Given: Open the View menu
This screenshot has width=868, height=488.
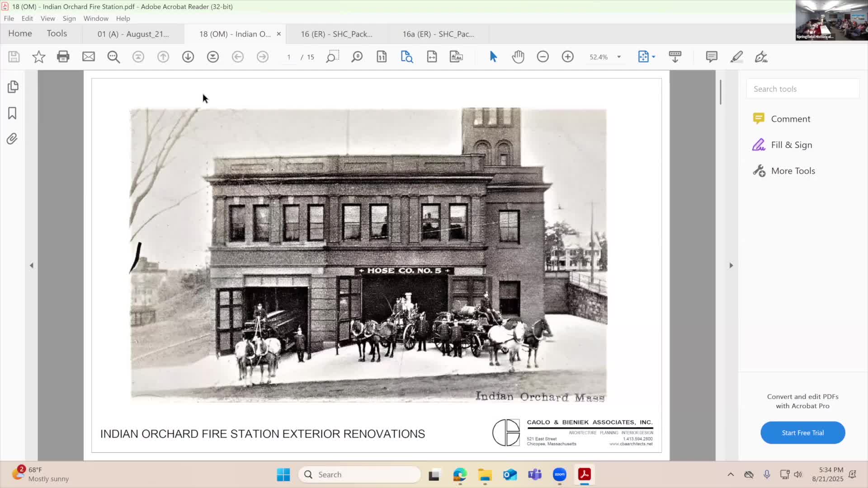Looking at the screenshot, I should click(x=47, y=18).
